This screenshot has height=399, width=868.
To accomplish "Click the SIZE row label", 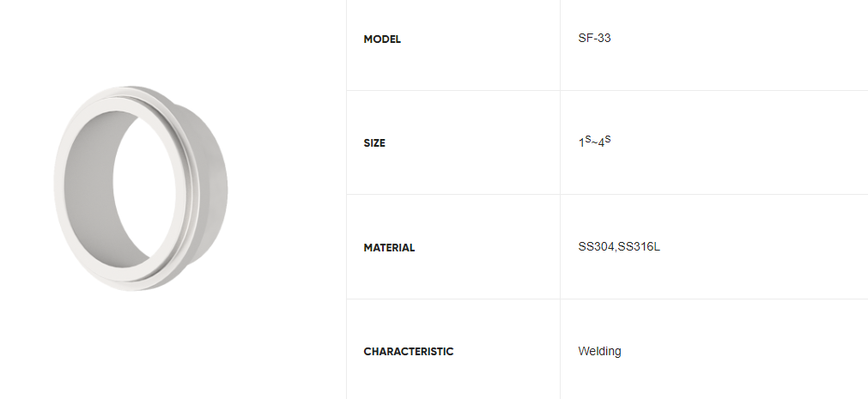I will pos(374,143).
